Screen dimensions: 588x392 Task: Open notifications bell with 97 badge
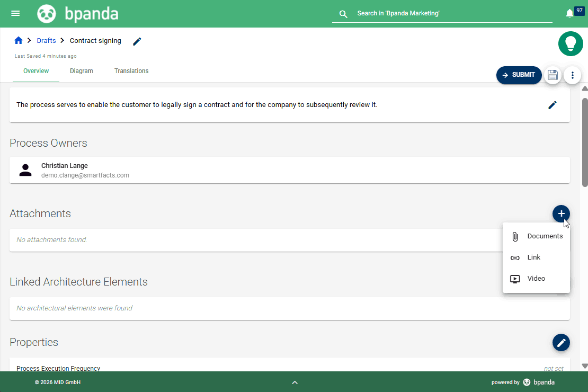point(570,13)
